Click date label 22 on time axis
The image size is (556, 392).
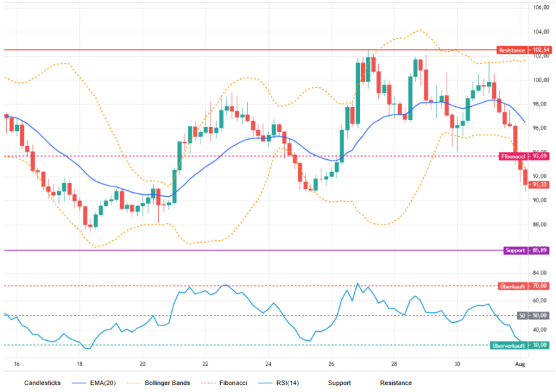click(206, 364)
